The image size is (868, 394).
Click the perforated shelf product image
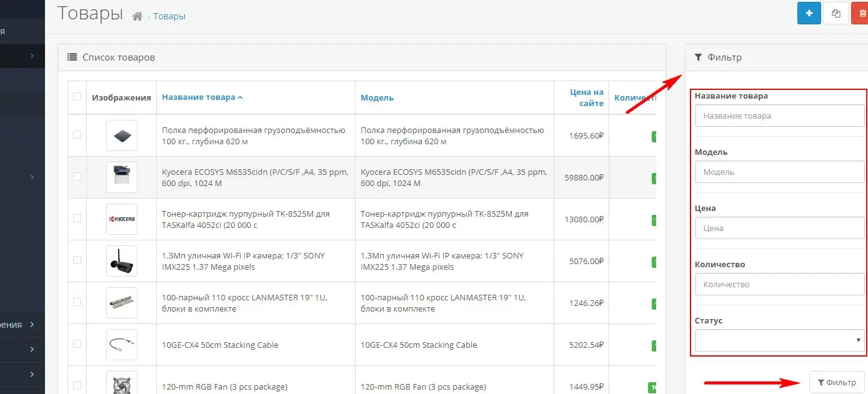pyautogui.click(x=122, y=135)
